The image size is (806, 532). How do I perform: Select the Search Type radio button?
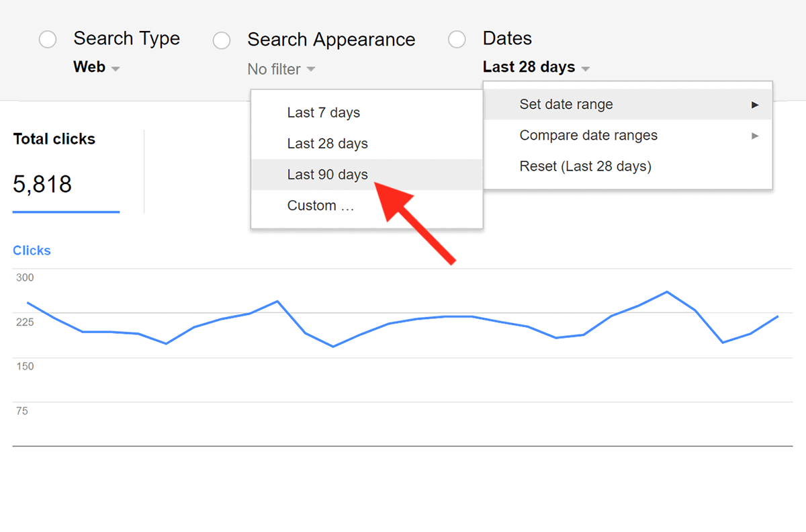[48, 40]
